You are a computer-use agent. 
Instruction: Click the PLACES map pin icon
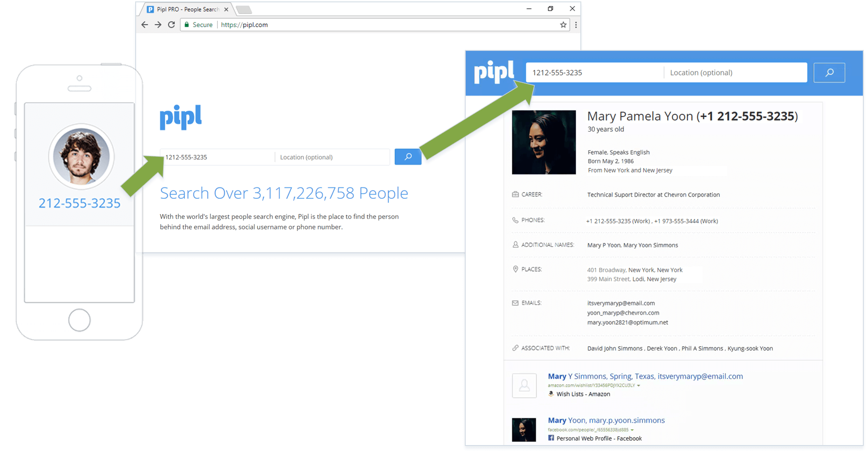(515, 269)
